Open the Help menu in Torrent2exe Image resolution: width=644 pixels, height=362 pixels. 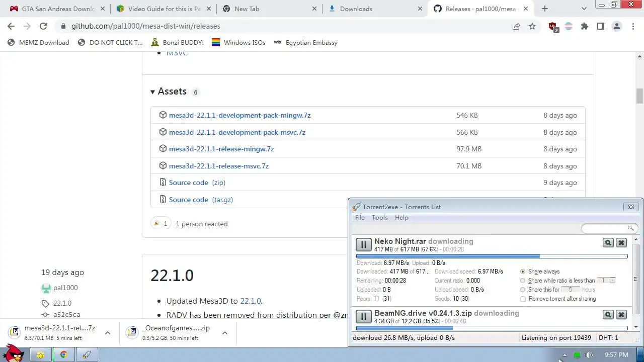pyautogui.click(x=401, y=218)
